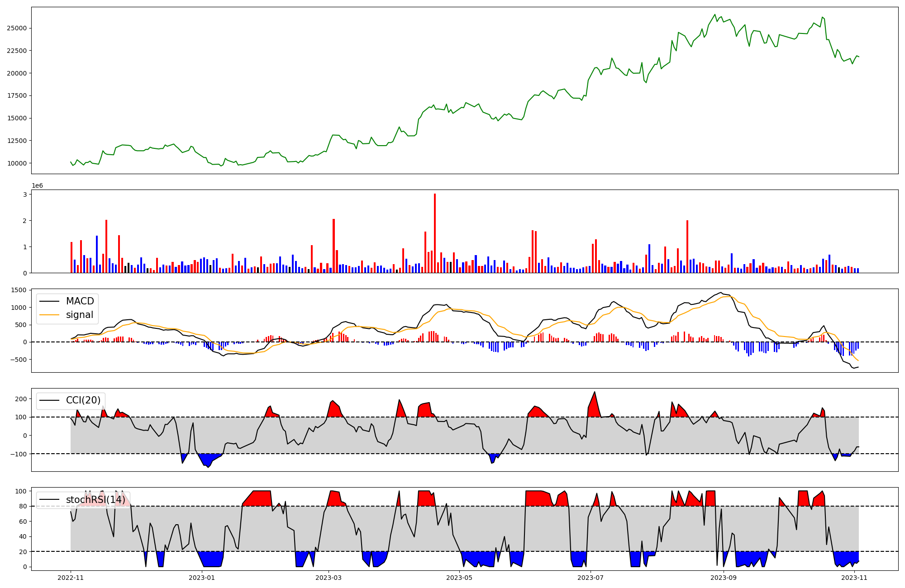Click the 2023-11 x-axis date label
Screen dimensions: 905x588
pyautogui.click(x=854, y=578)
